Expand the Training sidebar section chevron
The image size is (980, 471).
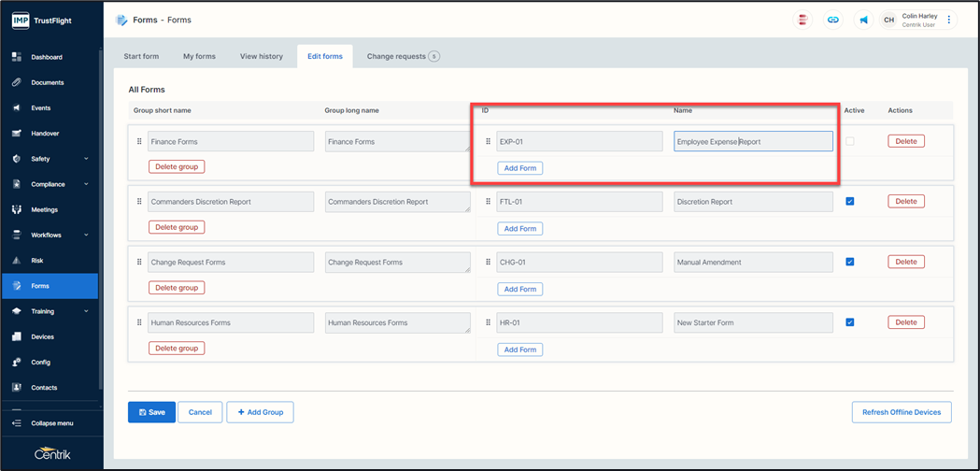pyautogui.click(x=86, y=311)
